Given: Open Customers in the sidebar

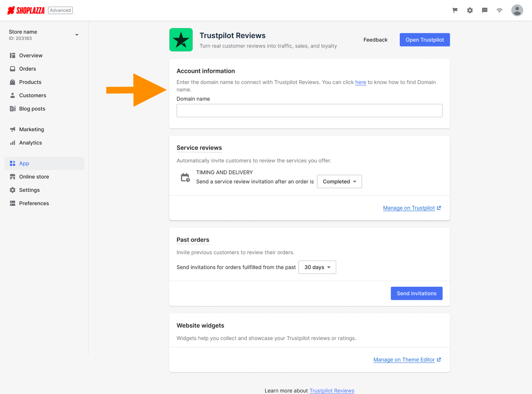Looking at the screenshot, I should click(44, 95).
